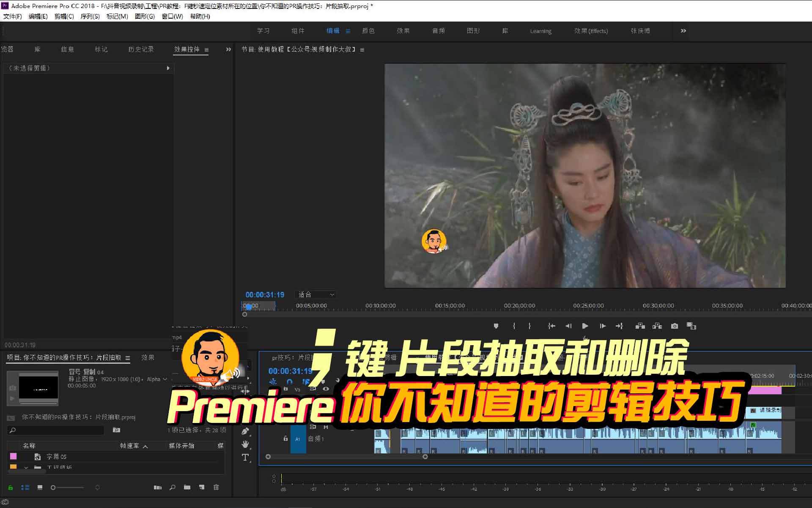Switch to the 音频 workspace
Viewport: 812px width, 508px height.
click(439, 31)
